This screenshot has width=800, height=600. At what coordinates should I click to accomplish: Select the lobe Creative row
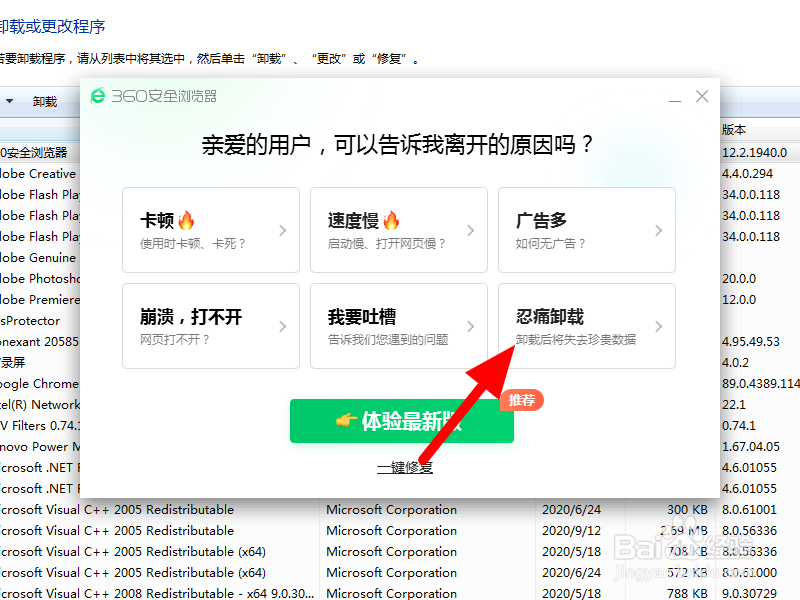[x=40, y=173]
